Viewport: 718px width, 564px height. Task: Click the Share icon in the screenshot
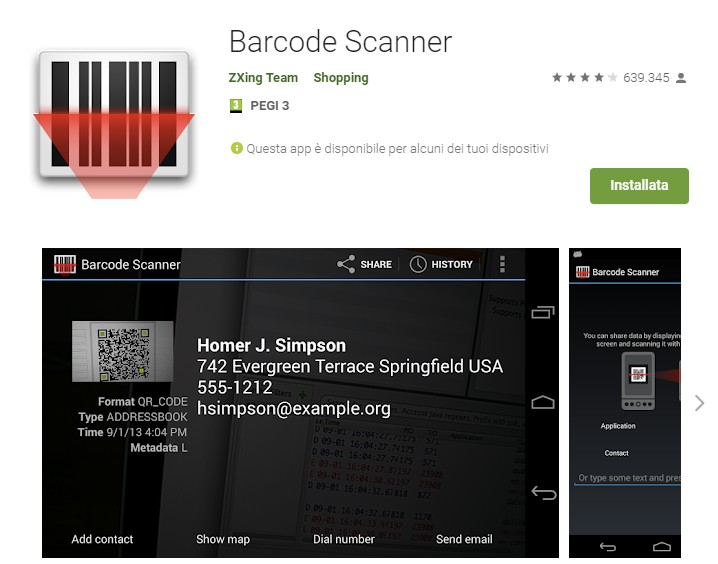[x=346, y=264]
